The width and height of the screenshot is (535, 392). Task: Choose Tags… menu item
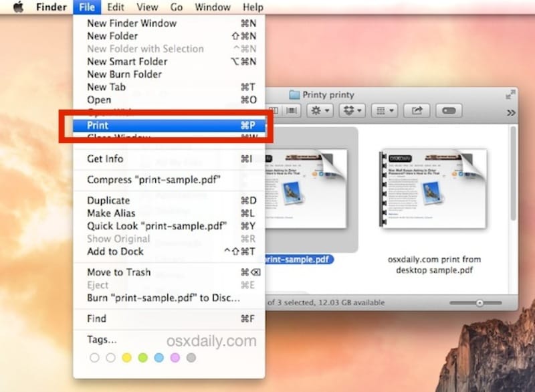(169, 339)
